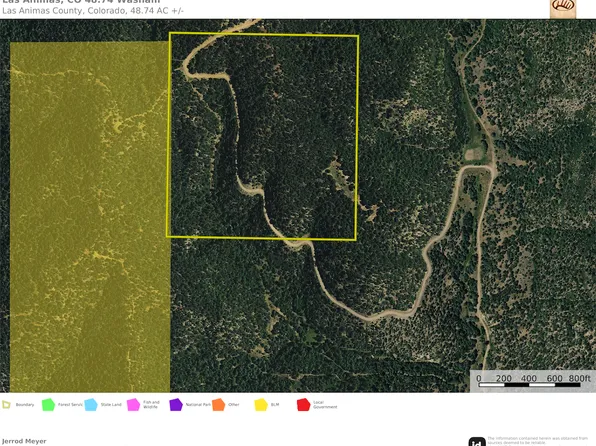This screenshot has height=446, width=596.
Task: Click the purple National Park legend swatch
Action: (176, 405)
